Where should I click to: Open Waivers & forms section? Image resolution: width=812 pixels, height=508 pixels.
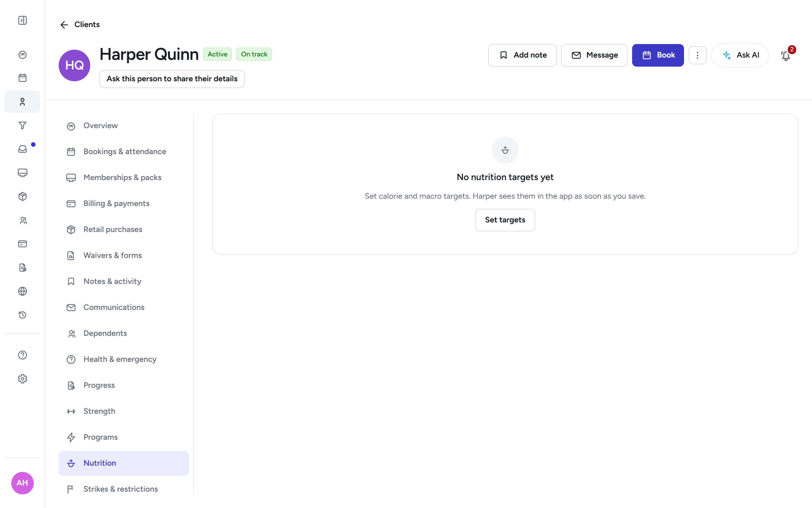pyautogui.click(x=124, y=255)
